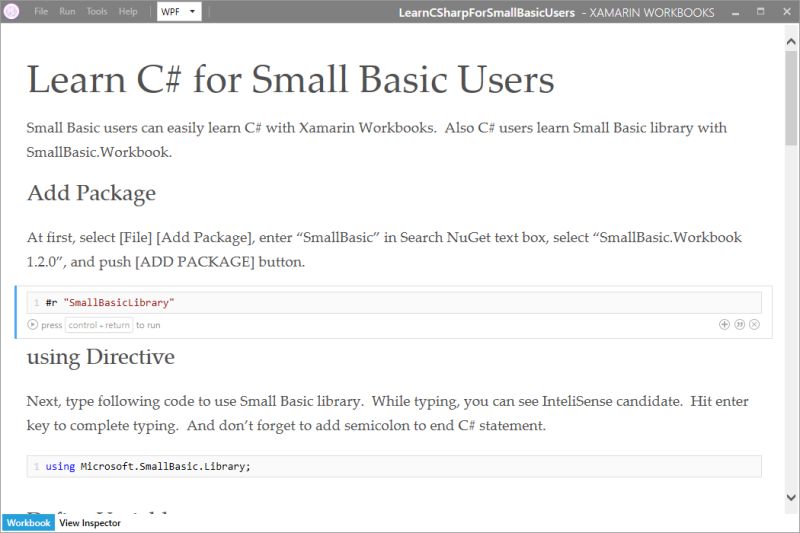Click the "Add Package" heading

point(91,194)
